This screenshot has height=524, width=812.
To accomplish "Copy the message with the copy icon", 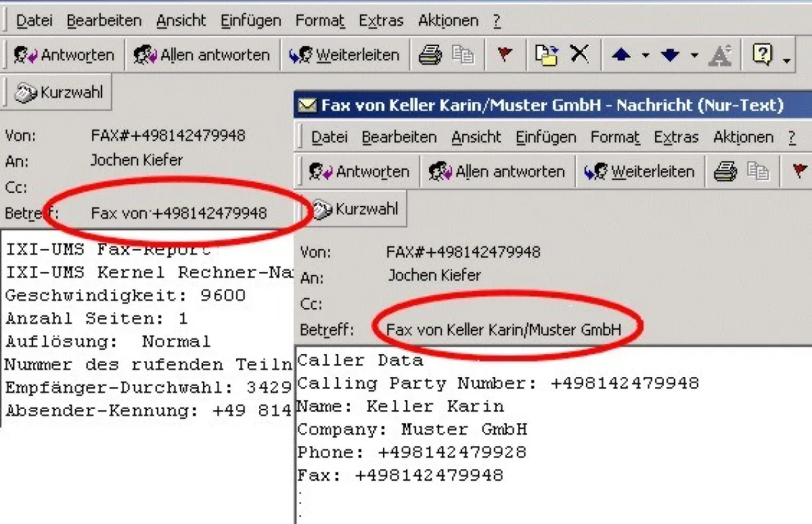I will (x=463, y=55).
